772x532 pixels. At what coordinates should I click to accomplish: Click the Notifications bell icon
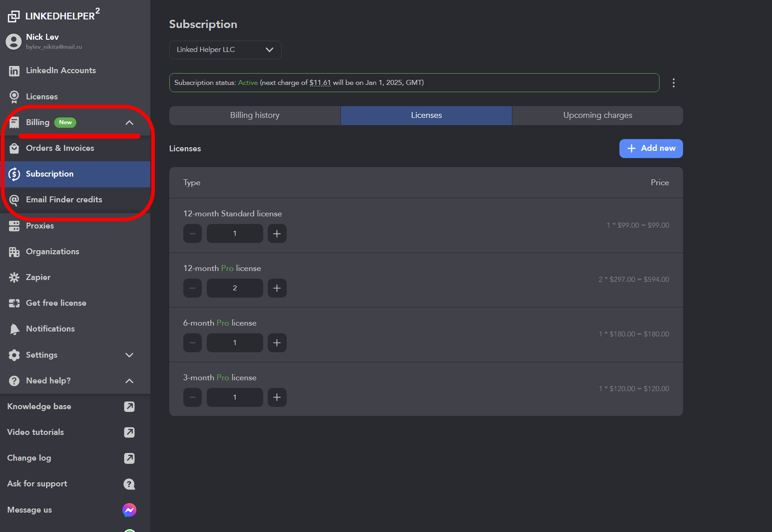[x=14, y=329]
